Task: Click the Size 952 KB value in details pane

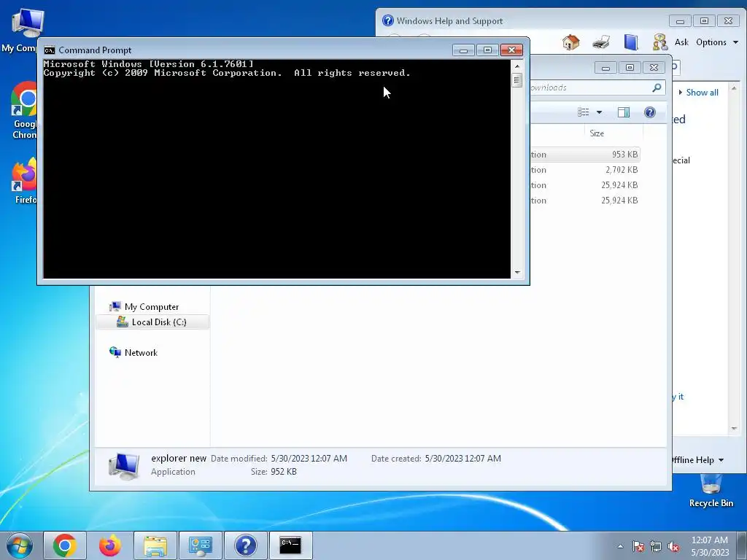Action: pyautogui.click(x=284, y=472)
